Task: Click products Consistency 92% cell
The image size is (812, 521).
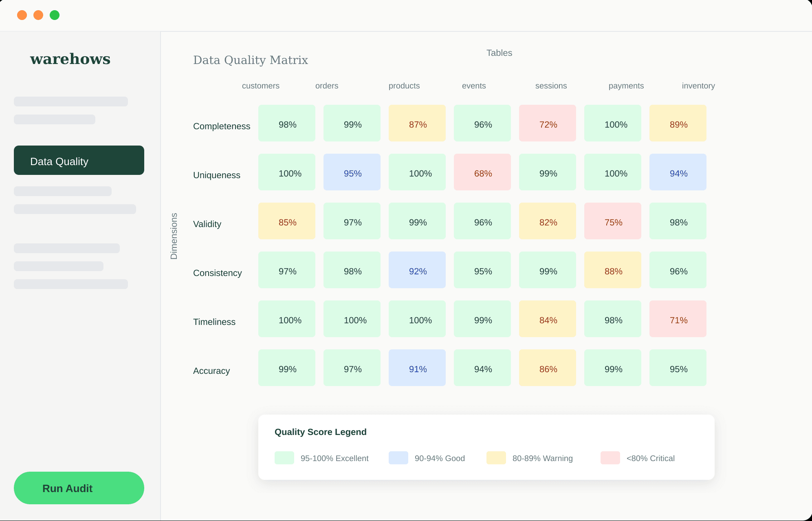Action: tap(417, 270)
